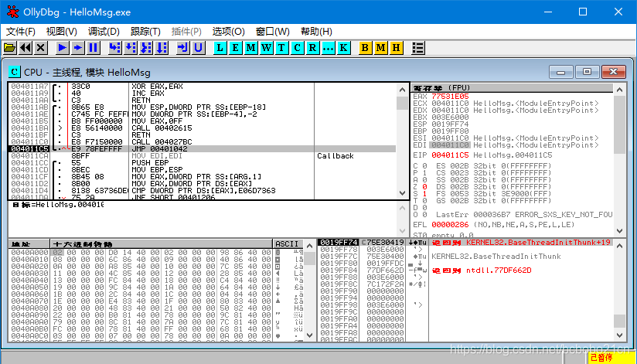Viewport: 637px width, 364px height.
Task: Click the Options list toolbar icon
Action: pyautogui.click(x=418, y=48)
